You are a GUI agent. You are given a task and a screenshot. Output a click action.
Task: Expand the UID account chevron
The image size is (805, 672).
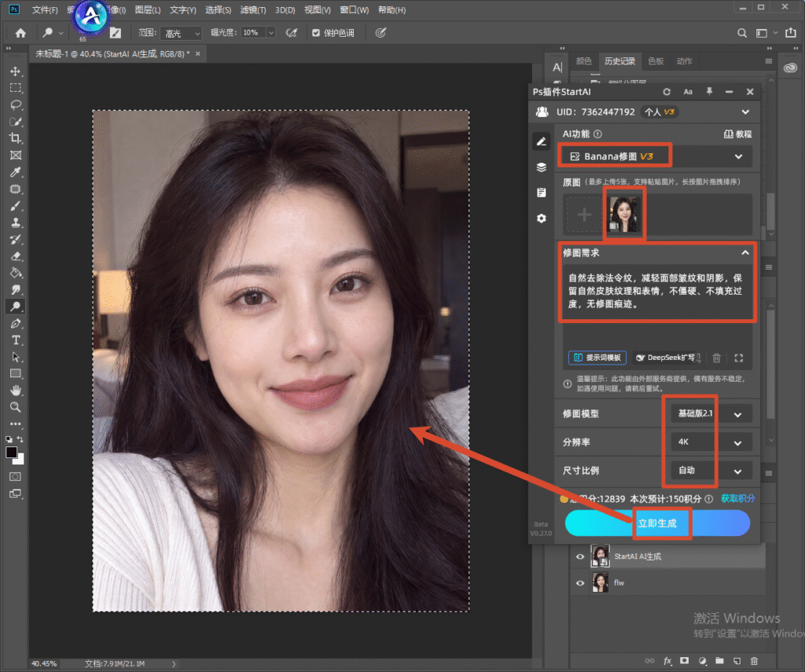point(745,112)
